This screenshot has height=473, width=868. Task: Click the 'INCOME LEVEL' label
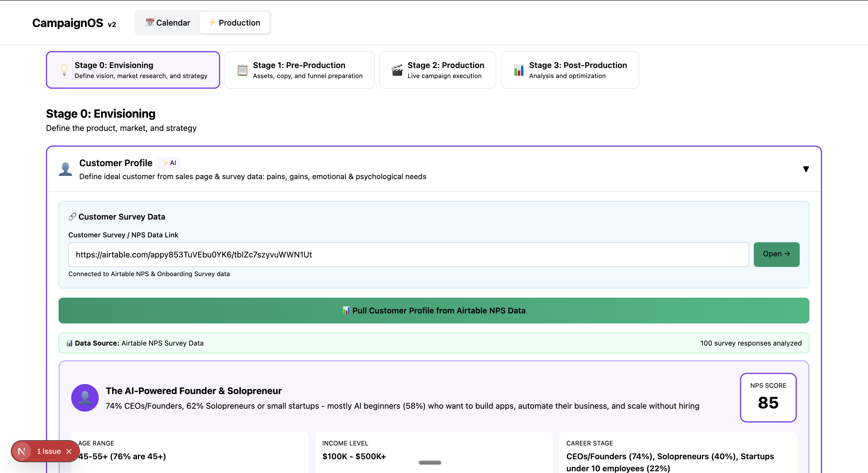(x=345, y=443)
